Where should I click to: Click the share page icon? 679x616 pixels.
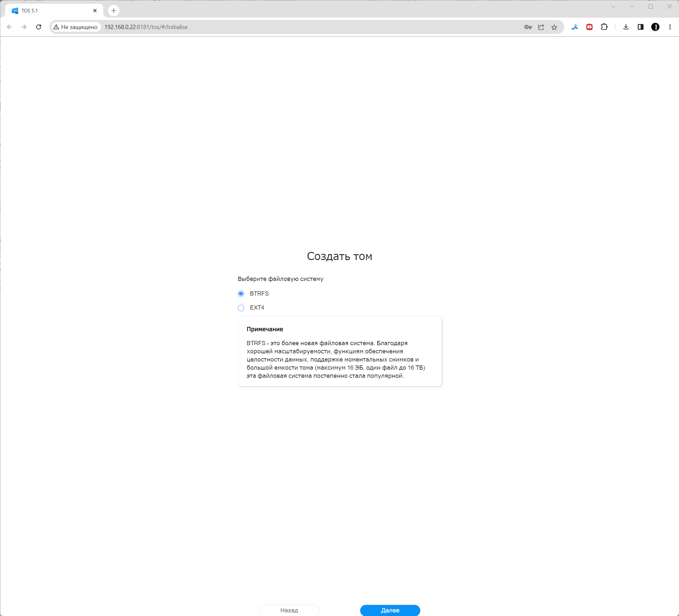point(541,27)
